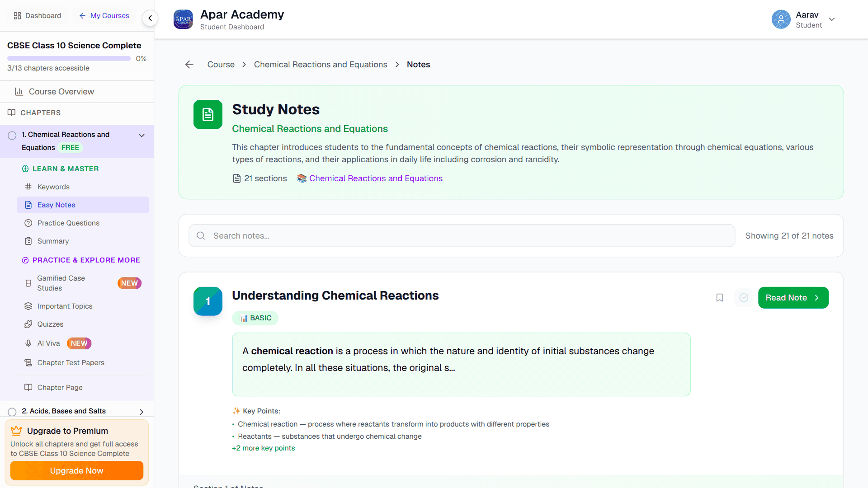Click the Practice Questions help icon
868x488 pixels.
click(x=28, y=223)
